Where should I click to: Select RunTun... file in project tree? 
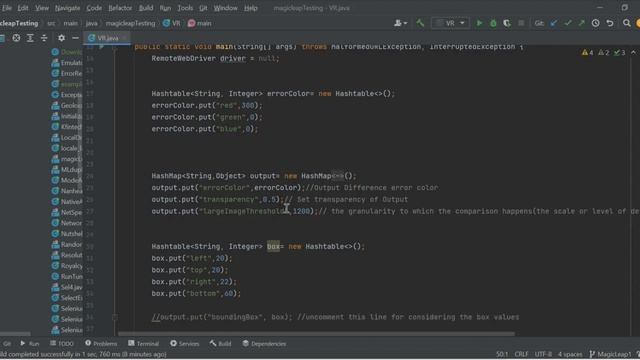tap(67, 276)
